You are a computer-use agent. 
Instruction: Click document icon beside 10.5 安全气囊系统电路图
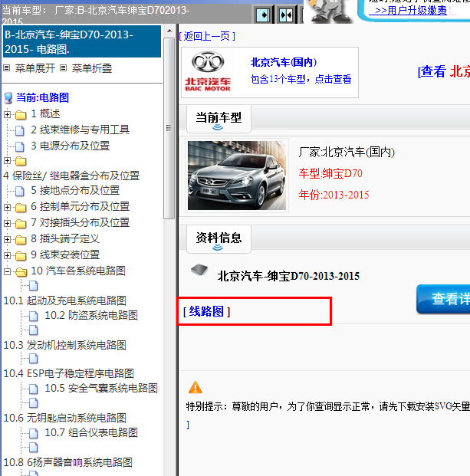pos(34,389)
